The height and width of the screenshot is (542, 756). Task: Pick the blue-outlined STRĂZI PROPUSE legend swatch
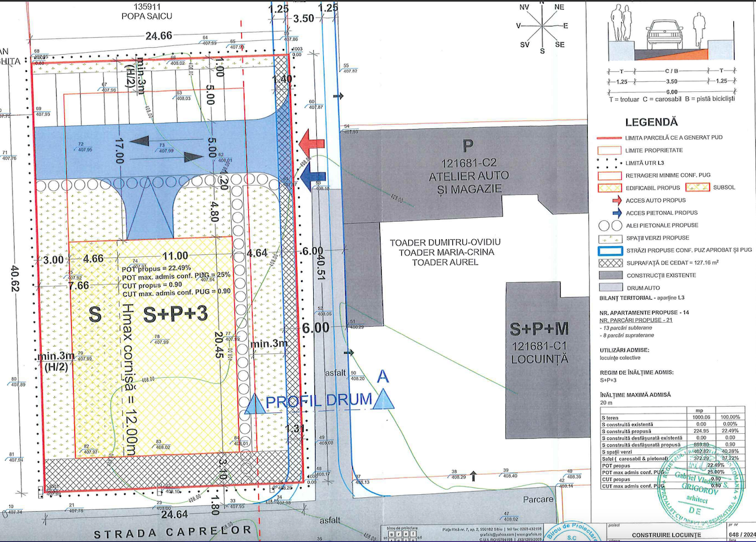[610, 251]
